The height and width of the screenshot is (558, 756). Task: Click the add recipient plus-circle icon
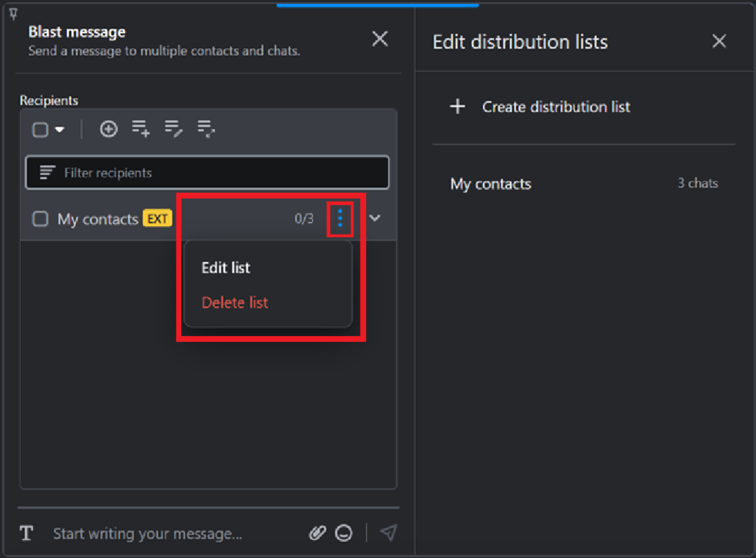(109, 128)
